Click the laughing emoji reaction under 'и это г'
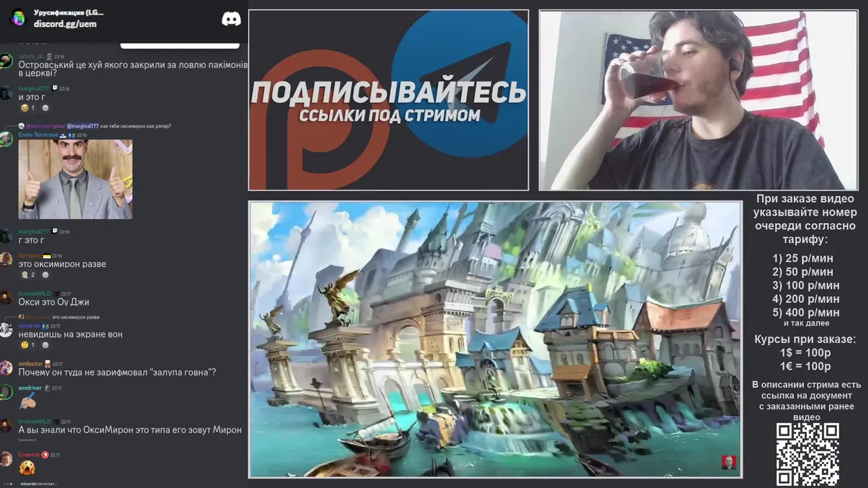The width and height of the screenshot is (868, 488). click(28, 108)
